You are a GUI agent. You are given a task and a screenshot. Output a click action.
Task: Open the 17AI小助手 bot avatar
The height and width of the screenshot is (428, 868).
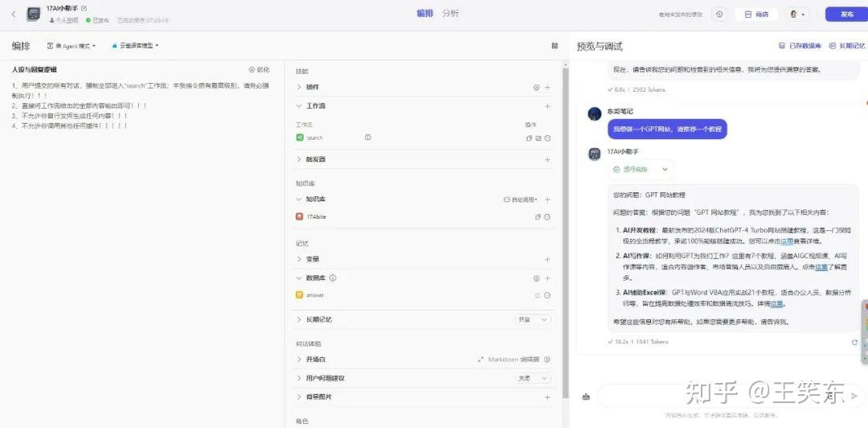33,14
